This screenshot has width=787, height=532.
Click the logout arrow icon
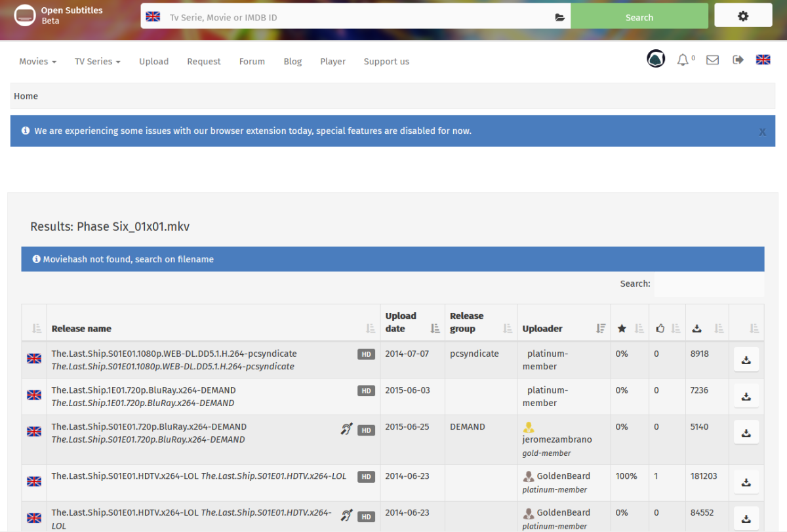pyautogui.click(x=738, y=60)
